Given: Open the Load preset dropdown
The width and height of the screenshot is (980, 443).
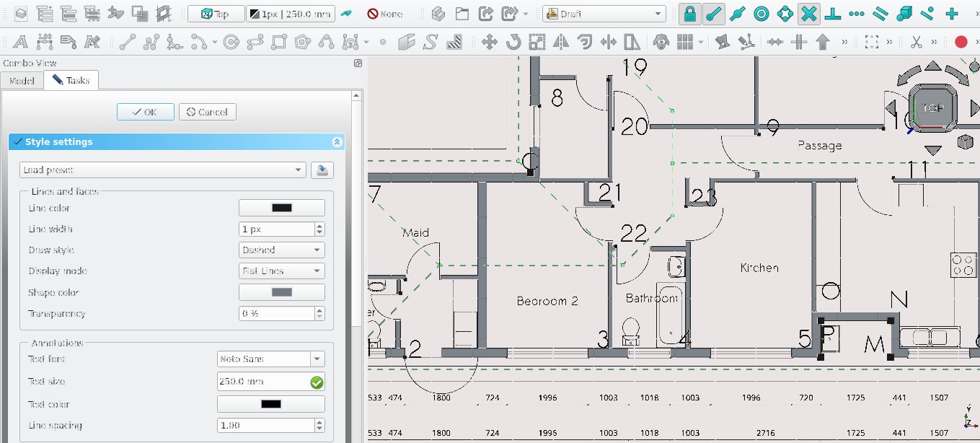Looking at the screenshot, I should [x=163, y=170].
